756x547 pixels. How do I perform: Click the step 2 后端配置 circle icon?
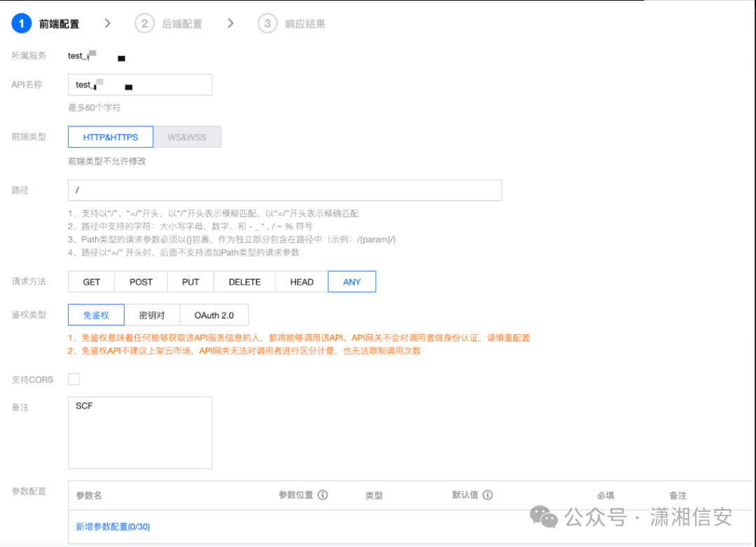(145, 22)
